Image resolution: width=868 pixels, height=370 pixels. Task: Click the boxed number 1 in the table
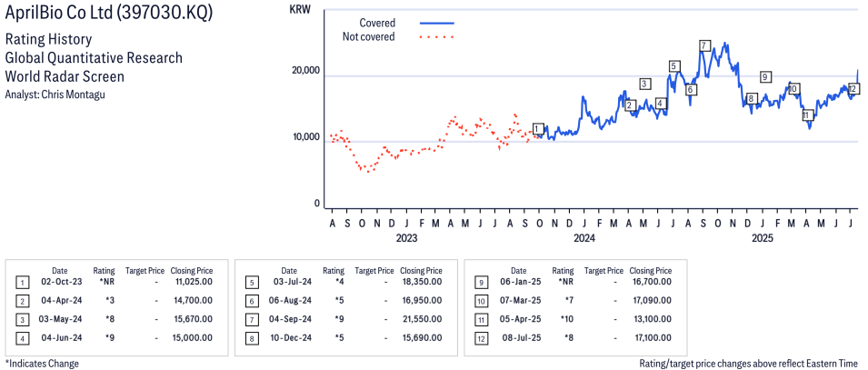click(x=22, y=283)
